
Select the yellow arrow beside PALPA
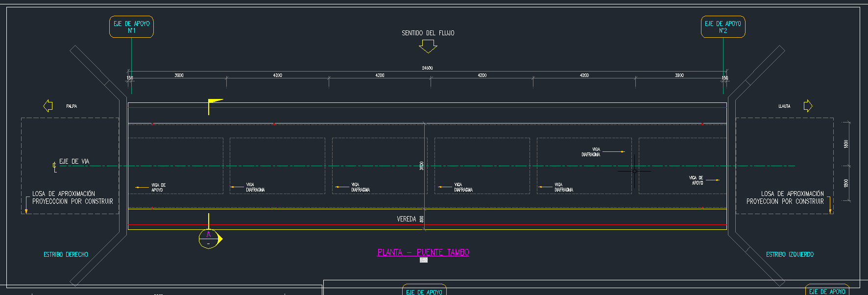click(48, 106)
